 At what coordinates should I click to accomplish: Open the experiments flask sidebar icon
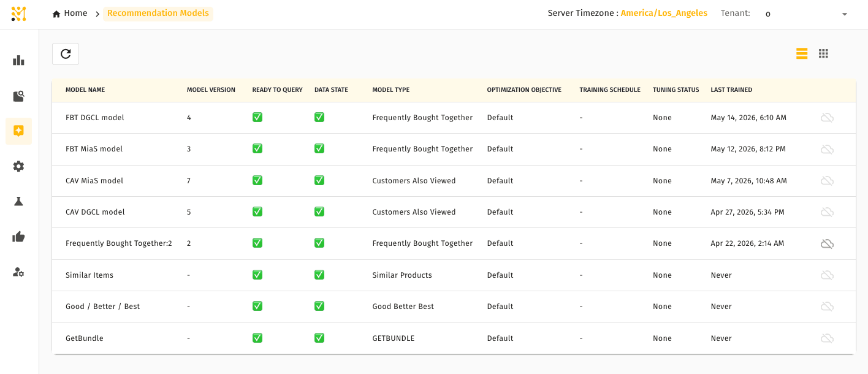(18, 201)
